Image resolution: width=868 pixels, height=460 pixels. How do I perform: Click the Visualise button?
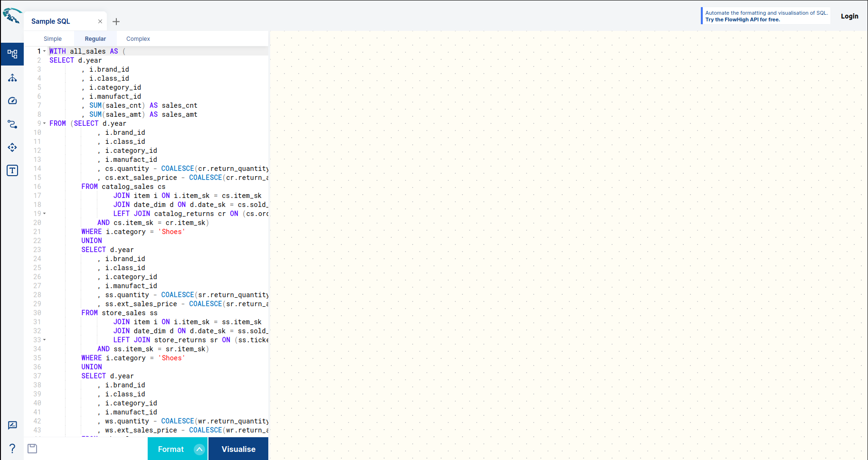pos(238,449)
